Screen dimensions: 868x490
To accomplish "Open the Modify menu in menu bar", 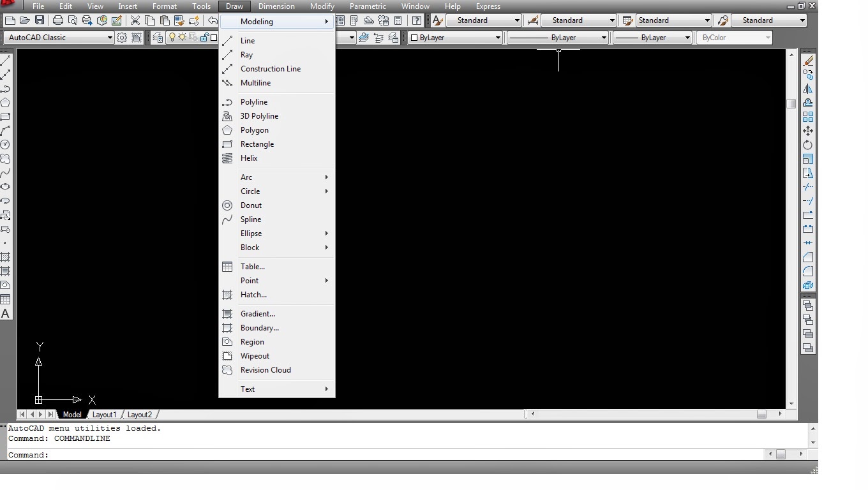I will pos(322,6).
